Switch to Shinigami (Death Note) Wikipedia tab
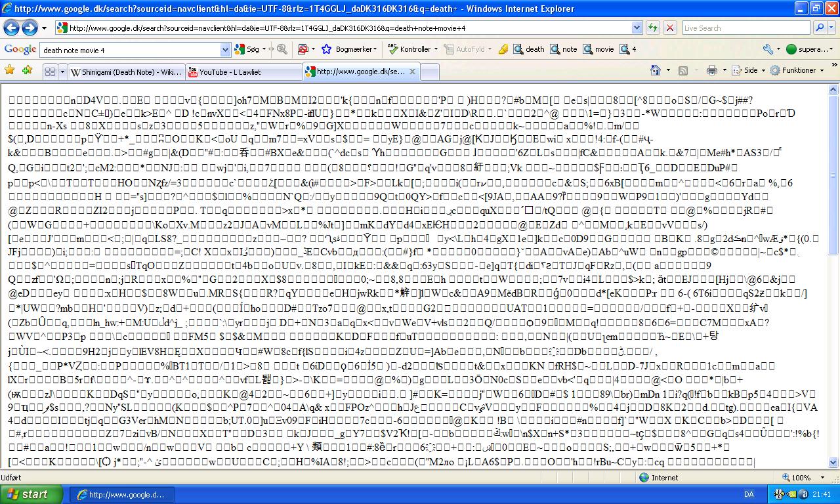The width and height of the screenshot is (840, 504). [127, 72]
